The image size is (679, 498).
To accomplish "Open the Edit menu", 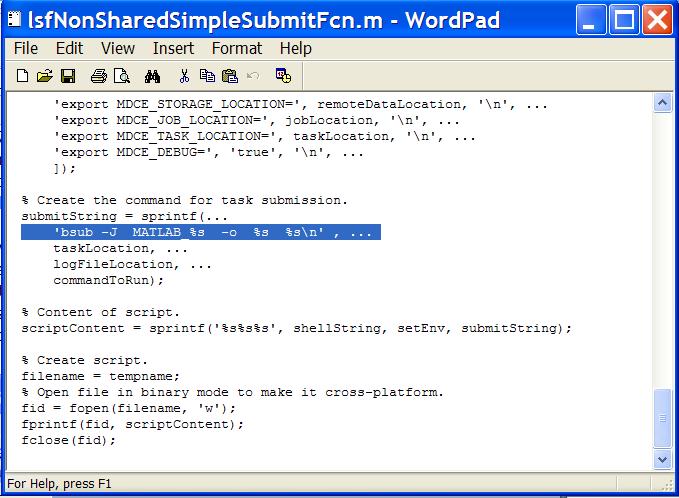I will [69, 48].
